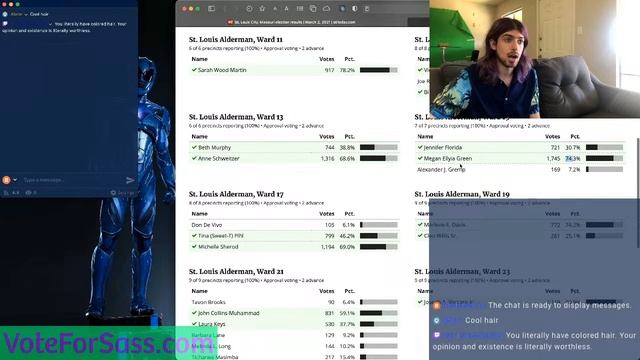Image resolution: width=640 pixels, height=360 pixels.
Task: Click the Ward 19 heading
Action: [462, 194]
